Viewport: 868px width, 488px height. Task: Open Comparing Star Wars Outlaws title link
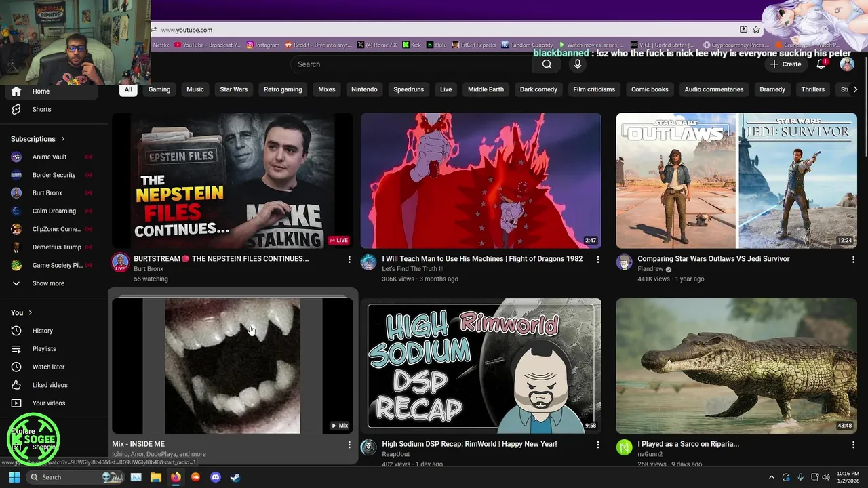tap(713, 259)
